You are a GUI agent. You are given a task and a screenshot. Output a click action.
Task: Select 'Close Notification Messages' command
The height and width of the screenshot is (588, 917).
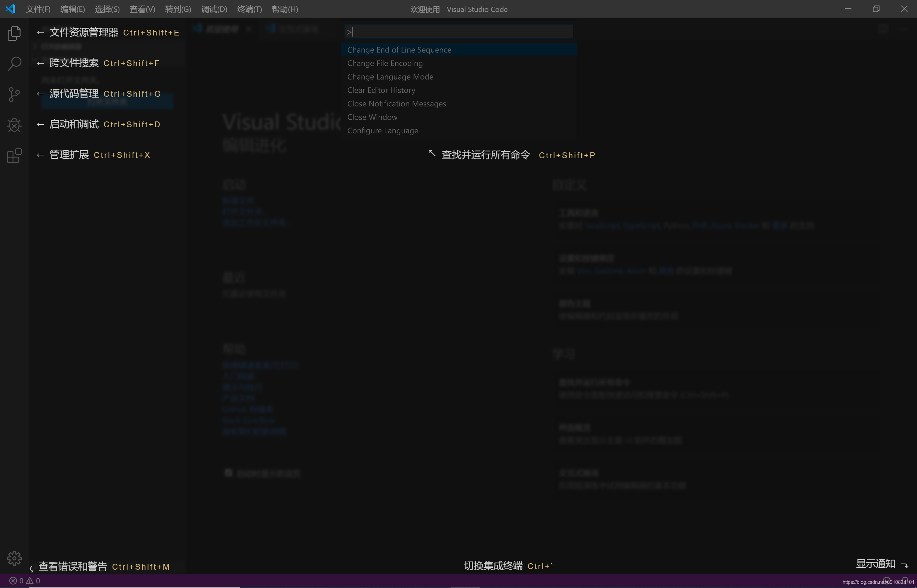[459, 103]
